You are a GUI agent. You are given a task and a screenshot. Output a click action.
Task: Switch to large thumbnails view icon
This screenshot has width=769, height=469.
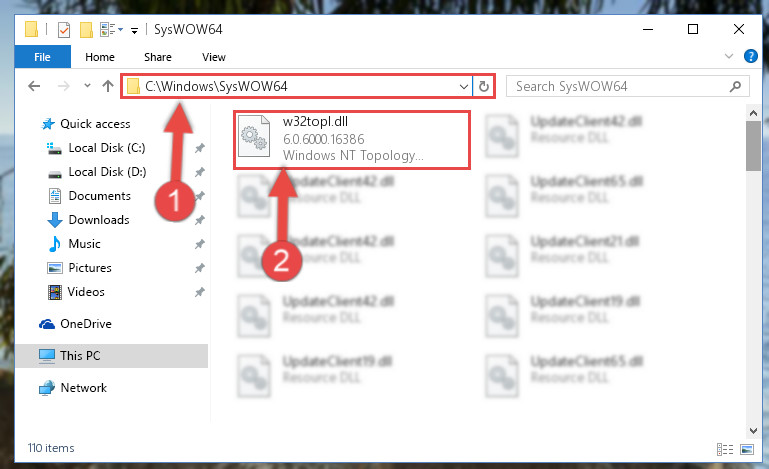pos(747,449)
